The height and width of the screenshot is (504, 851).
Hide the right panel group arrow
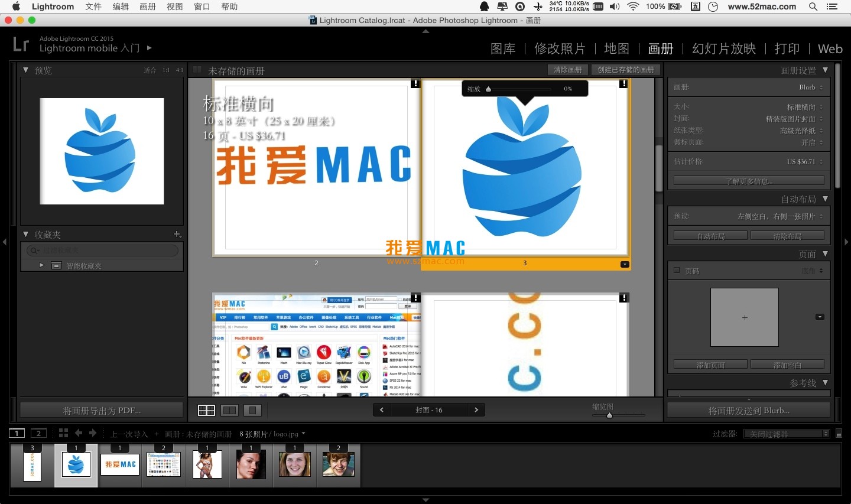click(x=846, y=242)
